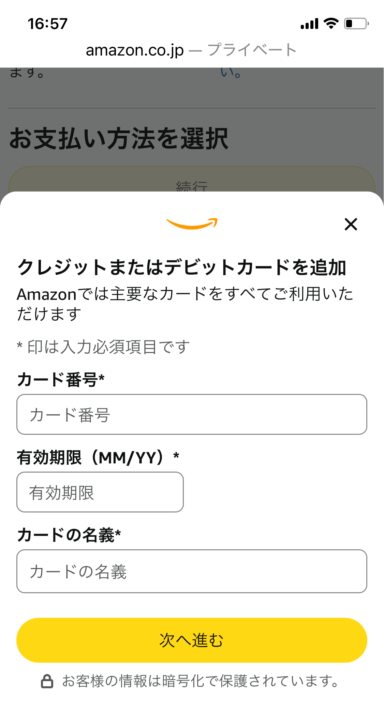Tap the Amazon smile logo
The height and width of the screenshot is (720, 384).
(x=192, y=224)
